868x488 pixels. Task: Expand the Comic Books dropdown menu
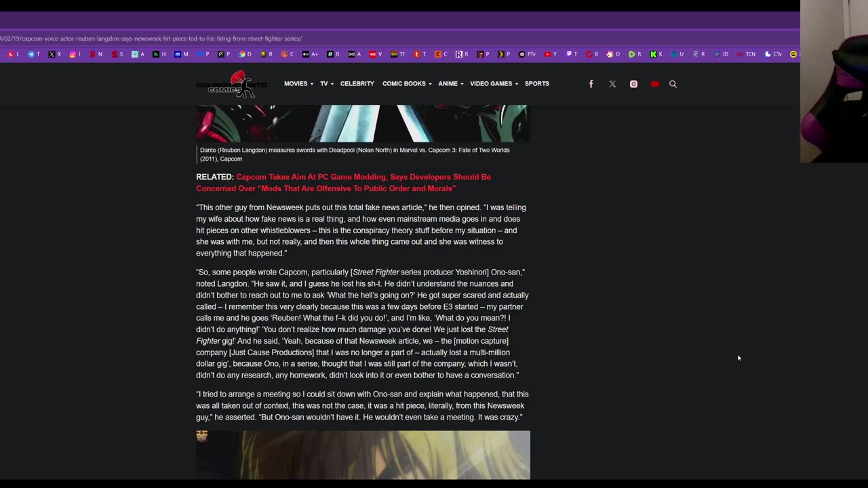[x=407, y=84]
